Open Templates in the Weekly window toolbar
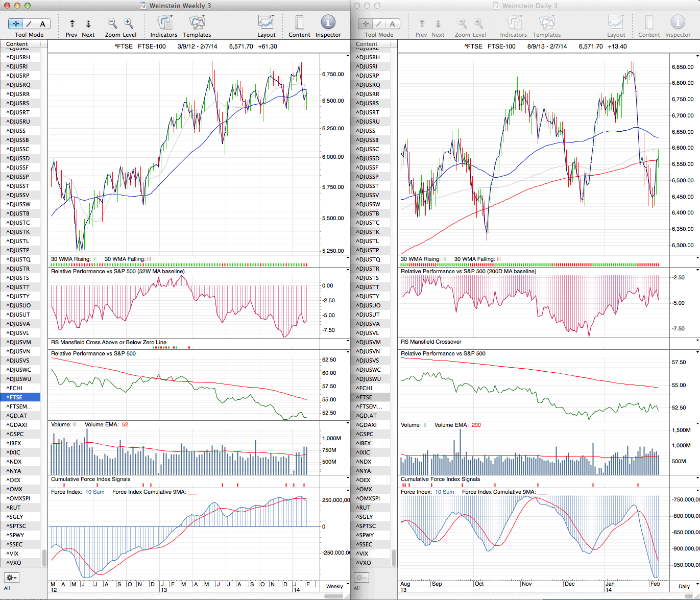This screenshot has height=600, width=700. [x=197, y=23]
